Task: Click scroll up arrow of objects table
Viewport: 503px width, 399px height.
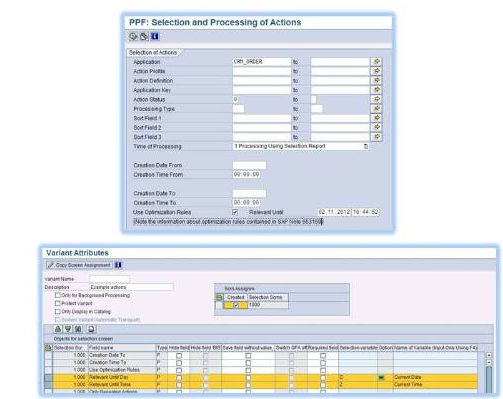Action: coord(489,355)
